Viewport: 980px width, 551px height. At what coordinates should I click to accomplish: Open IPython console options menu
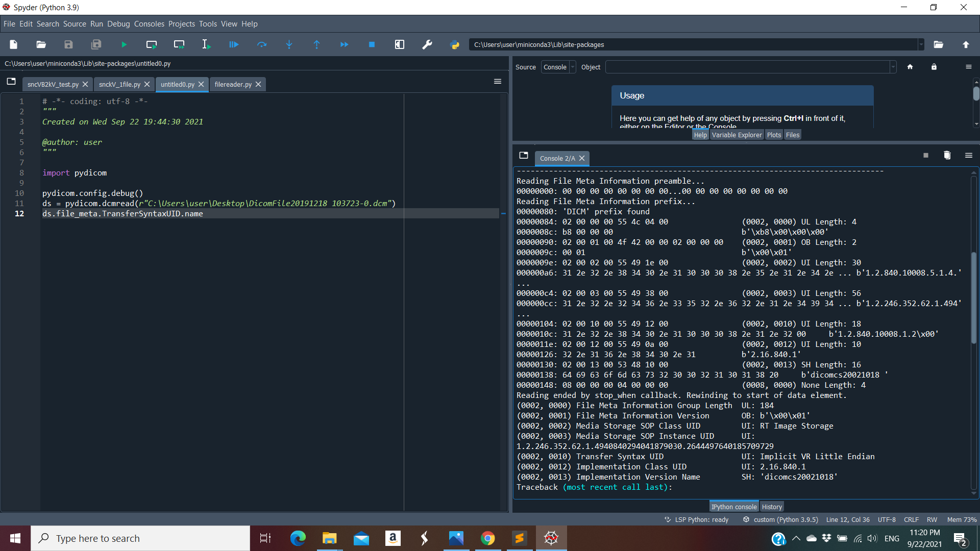[969, 156]
